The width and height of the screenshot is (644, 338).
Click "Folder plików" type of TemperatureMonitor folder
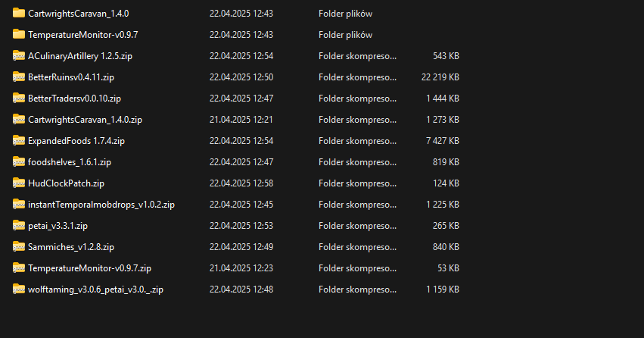tap(345, 35)
